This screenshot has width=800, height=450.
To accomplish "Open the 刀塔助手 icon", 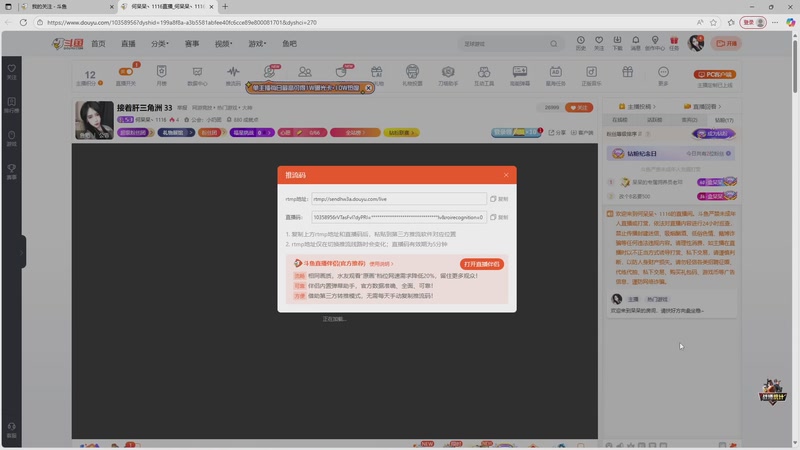I will (448, 76).
